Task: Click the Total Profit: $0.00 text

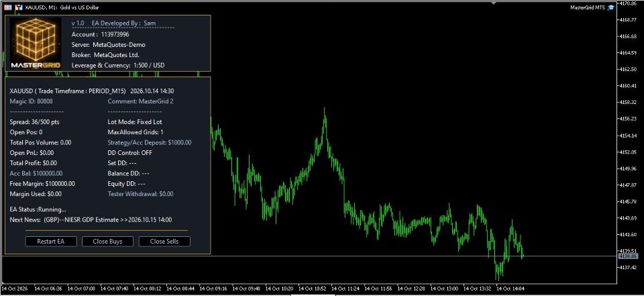Action: tap(34, 163)
